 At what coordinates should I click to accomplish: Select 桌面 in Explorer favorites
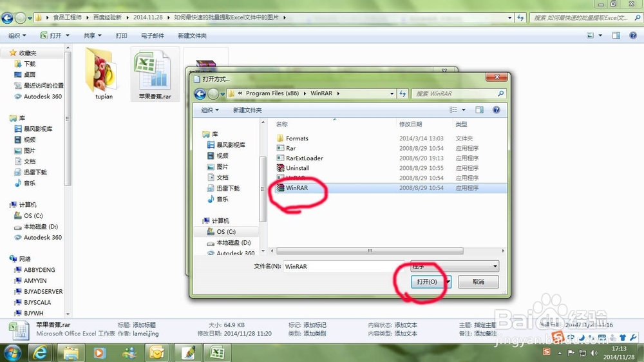pos(30,75)
